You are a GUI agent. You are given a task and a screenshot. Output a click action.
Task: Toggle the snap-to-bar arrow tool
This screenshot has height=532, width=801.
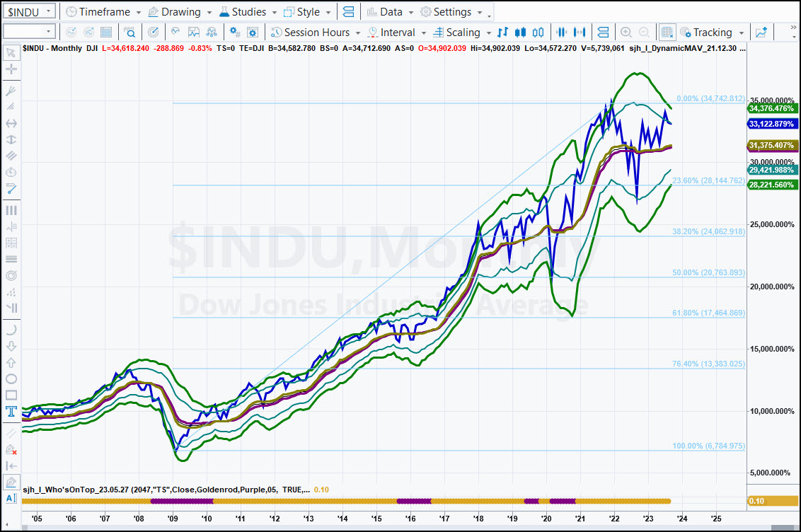tap(11, 466)
